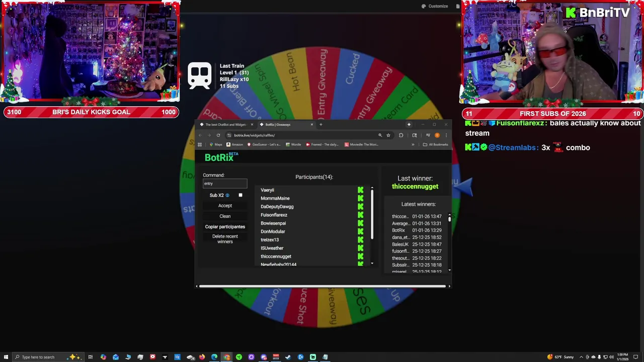Click the Command entry field
The width and height of the screenshot is (644, 362).
coord(225,184)
